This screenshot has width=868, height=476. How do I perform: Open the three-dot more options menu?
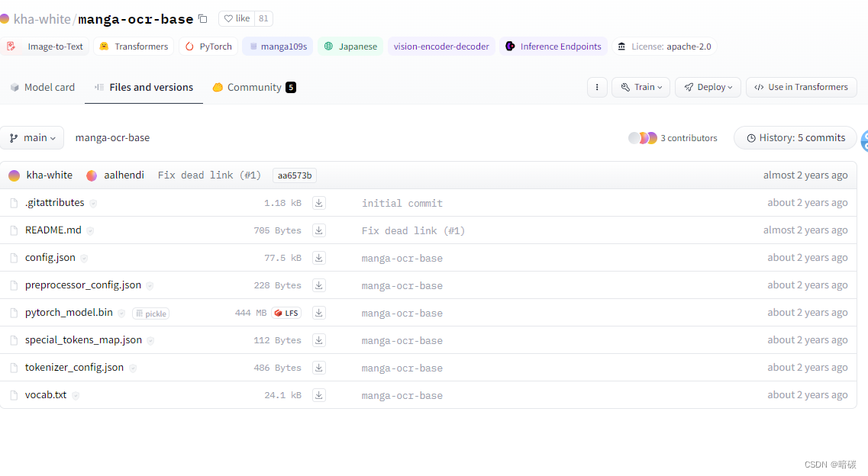pyautogui.click(x=597, y=88)
